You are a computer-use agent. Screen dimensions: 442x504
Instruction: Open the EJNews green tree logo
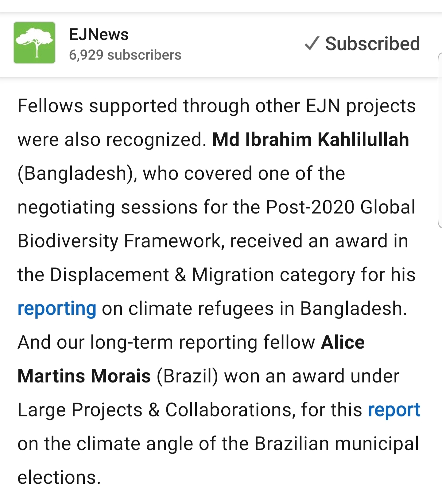coord(34,43)
